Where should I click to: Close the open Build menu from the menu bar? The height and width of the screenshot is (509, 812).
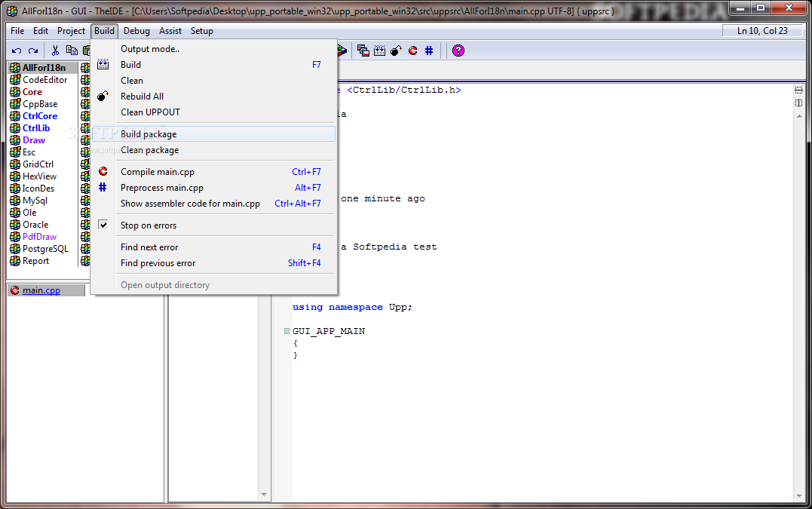(x=104, y=31)
